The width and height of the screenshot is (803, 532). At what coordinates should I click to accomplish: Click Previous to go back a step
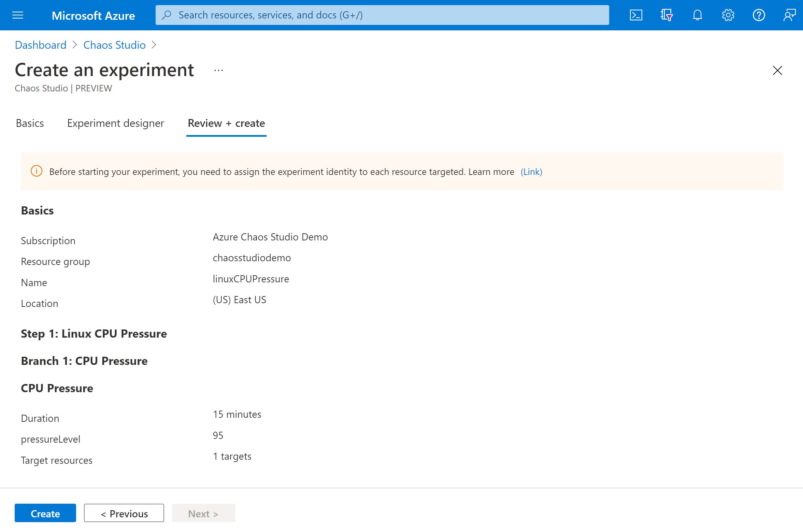pyautogui.click(x=124, y=513)
